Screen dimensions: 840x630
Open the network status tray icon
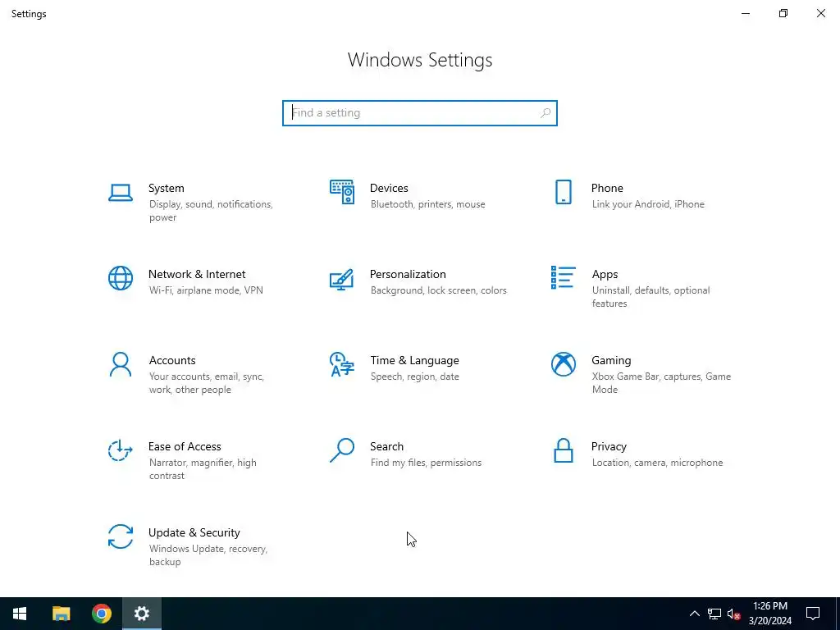(x=714, y=614)
